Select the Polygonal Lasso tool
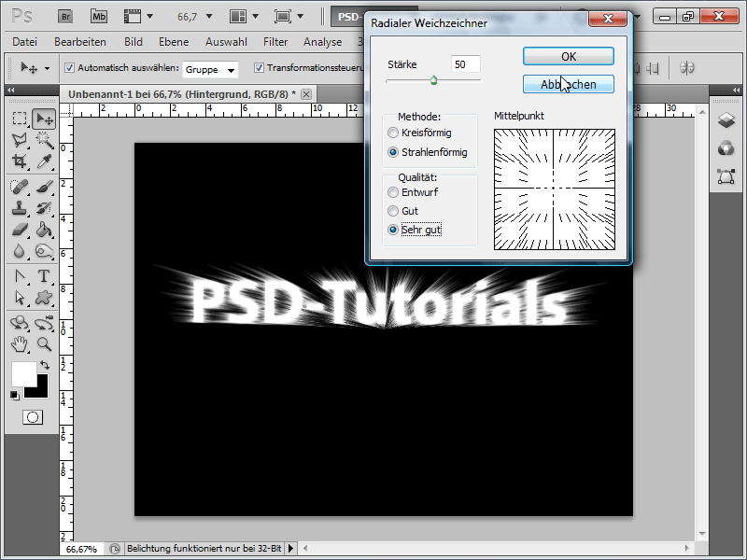This screenshot has height=560, width=747. (20, 140)
